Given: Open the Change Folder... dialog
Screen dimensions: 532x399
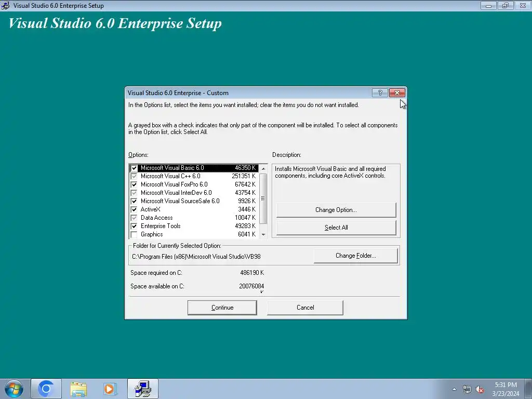Looking at the screenshot, I should (355, 256).
